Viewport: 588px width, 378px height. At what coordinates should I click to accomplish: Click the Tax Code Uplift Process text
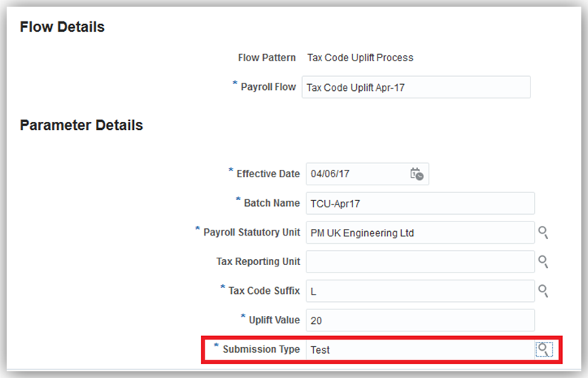click(x=360, y=58)
